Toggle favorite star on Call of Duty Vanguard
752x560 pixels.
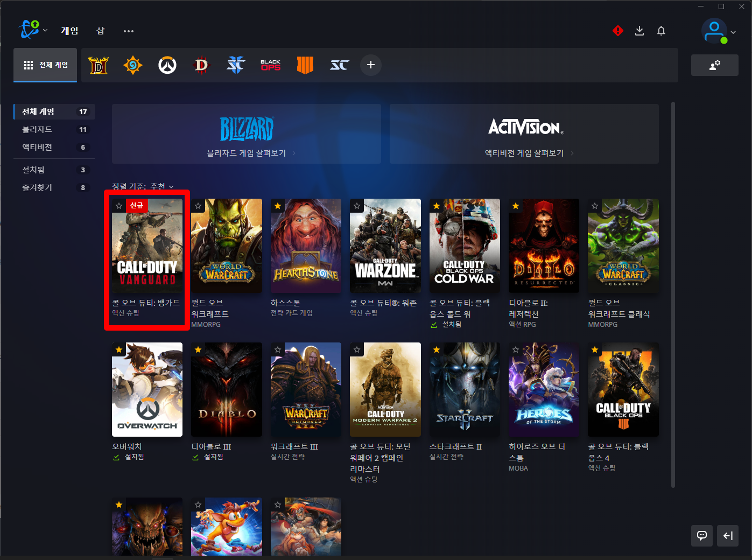pos(119,206)
